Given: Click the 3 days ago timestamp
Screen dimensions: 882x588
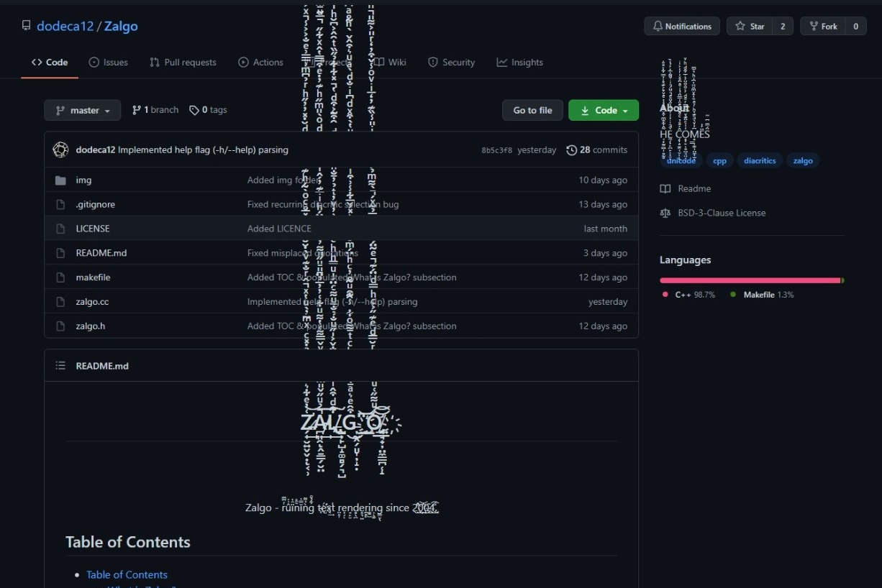Looking at the screenshot, I should (x=606, y=253).
